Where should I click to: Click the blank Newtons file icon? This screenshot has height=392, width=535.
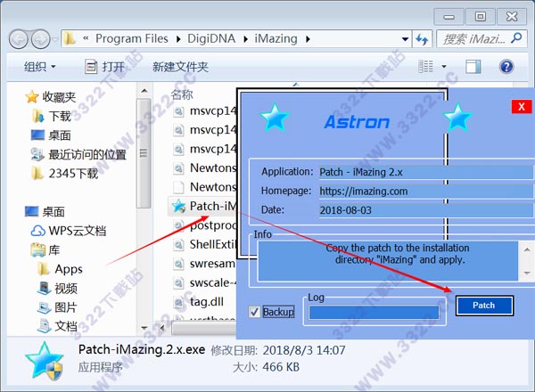178,187
